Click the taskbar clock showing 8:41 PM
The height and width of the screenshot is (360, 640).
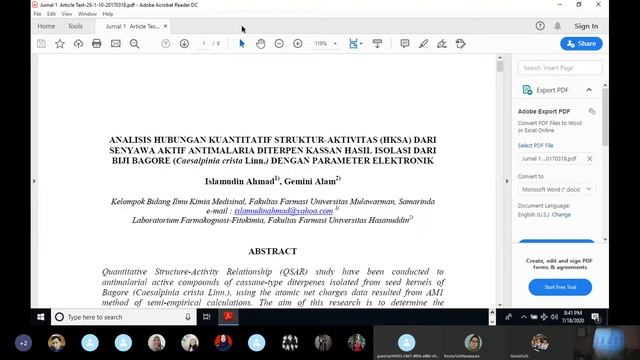[573, 317]
